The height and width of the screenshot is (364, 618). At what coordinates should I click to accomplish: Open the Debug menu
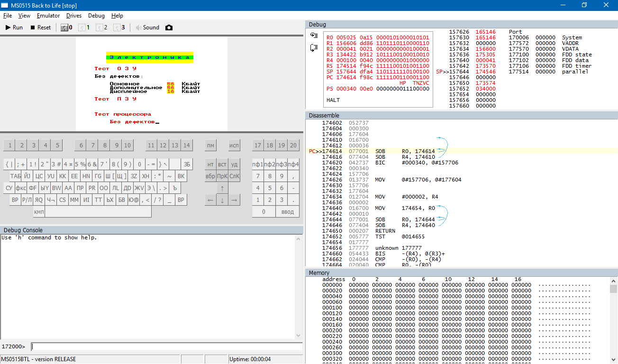click(x=96, y=16)
